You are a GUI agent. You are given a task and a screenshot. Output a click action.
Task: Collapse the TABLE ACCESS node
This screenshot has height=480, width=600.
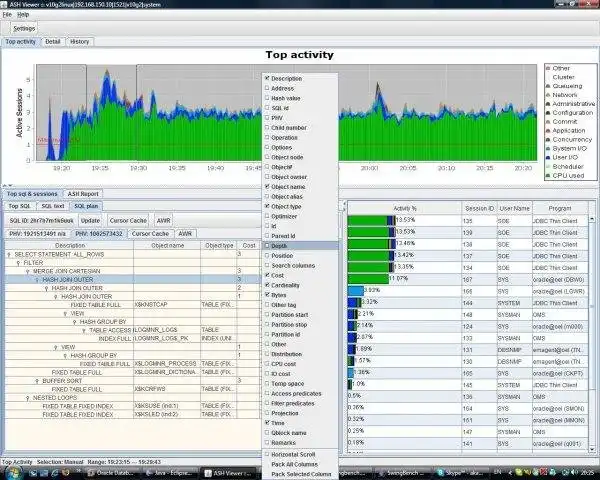(84, 330)
